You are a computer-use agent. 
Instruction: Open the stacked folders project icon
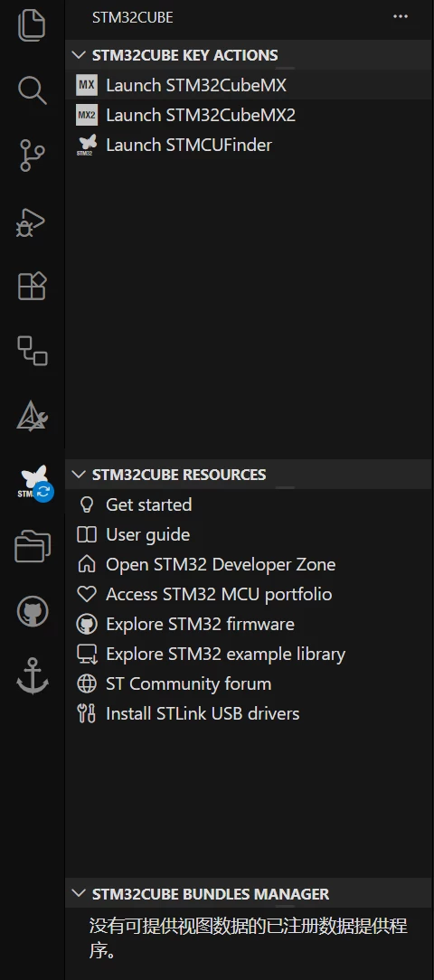tap(32, 546)
